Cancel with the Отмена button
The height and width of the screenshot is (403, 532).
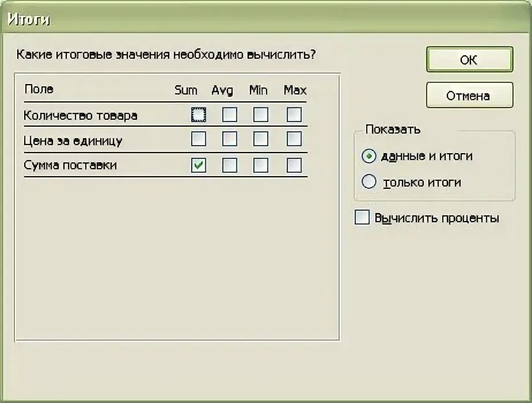(470, 96)
